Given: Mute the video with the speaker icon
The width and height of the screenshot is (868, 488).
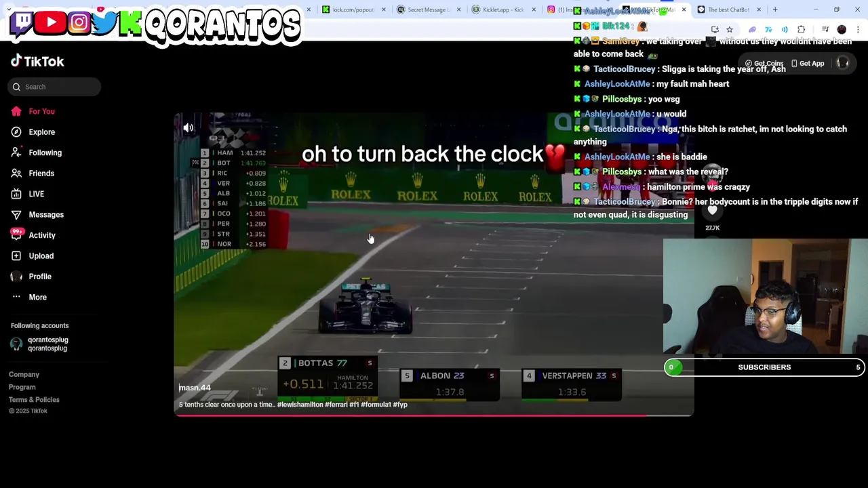Looking at the screenshot, I should (x=189, y=128).
